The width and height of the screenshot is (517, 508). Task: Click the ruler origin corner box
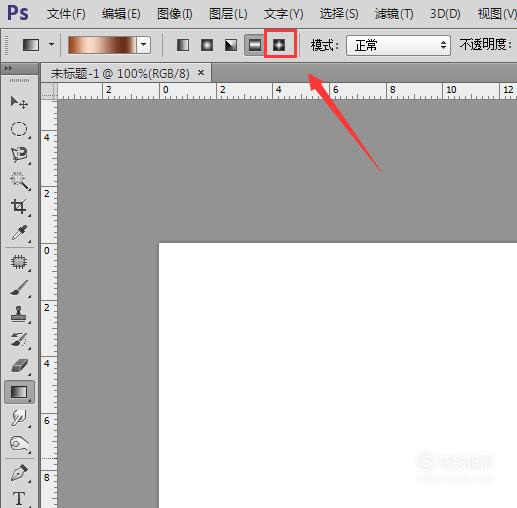(49, 91)
